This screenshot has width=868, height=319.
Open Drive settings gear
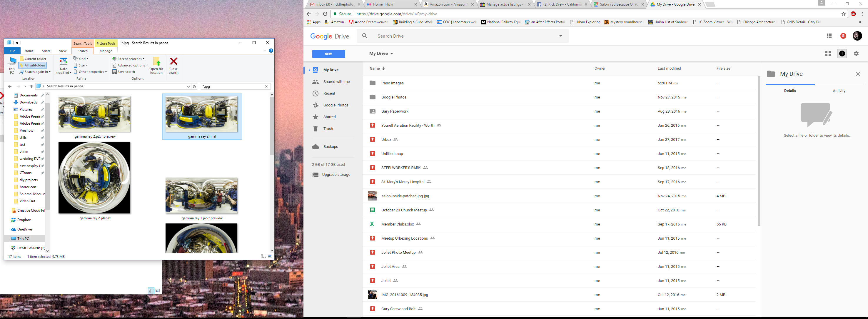click(856, 54)
